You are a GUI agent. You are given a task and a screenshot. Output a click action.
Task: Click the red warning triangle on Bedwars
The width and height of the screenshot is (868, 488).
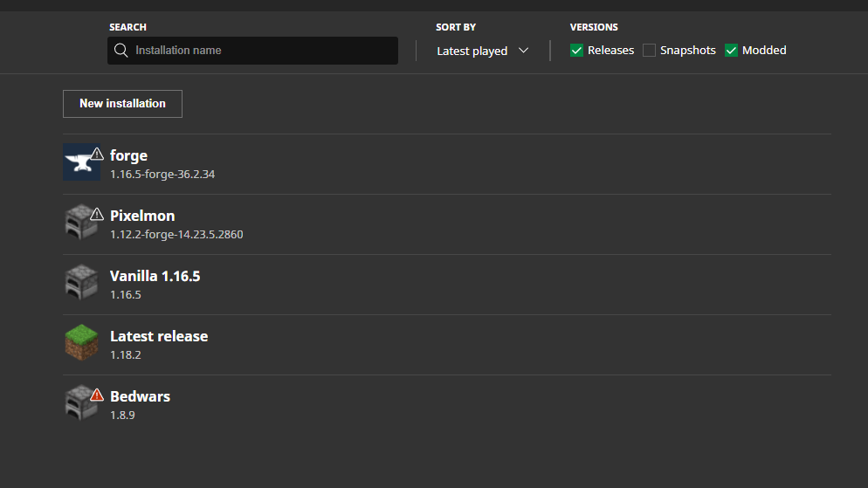[97, 395]
